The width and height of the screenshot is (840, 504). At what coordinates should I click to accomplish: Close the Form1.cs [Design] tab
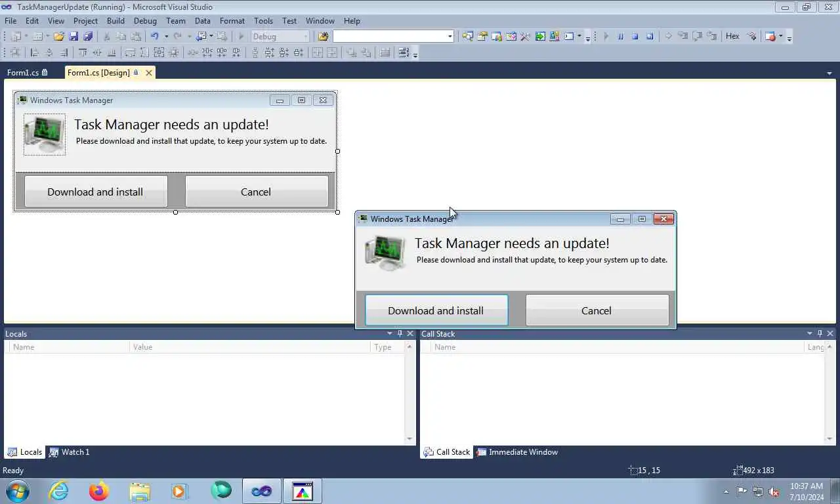coord(149,73)
